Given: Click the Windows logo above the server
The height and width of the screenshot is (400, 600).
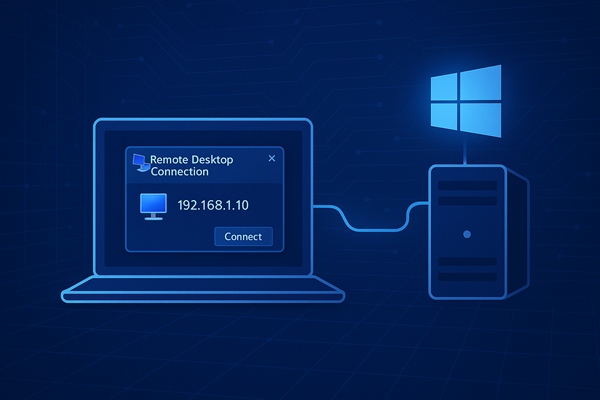Looking at the screenshot, I should point(466,101).
